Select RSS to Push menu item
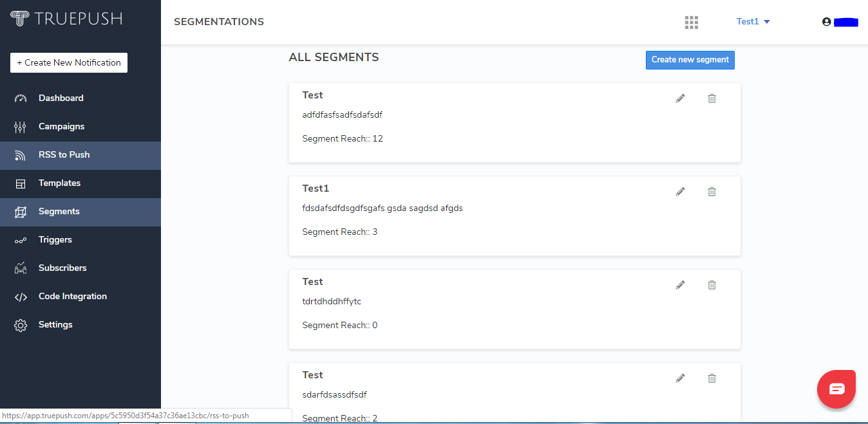Image resolution: width=868 pixels, height=424 pixels. pos(64,155)
